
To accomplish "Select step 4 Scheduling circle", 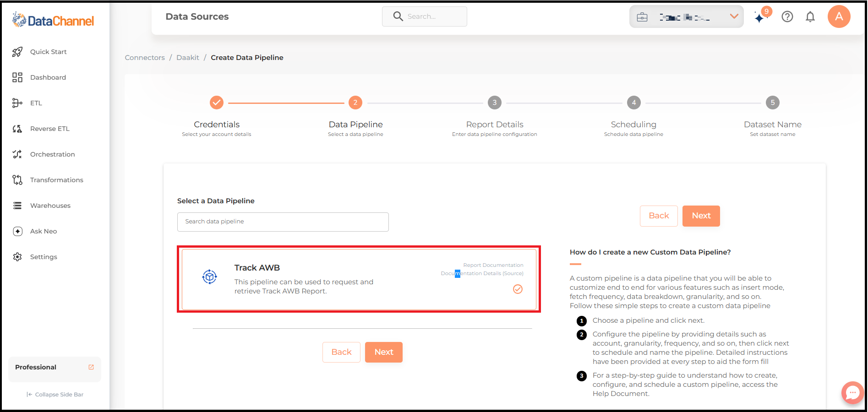I will click(634, 103).
